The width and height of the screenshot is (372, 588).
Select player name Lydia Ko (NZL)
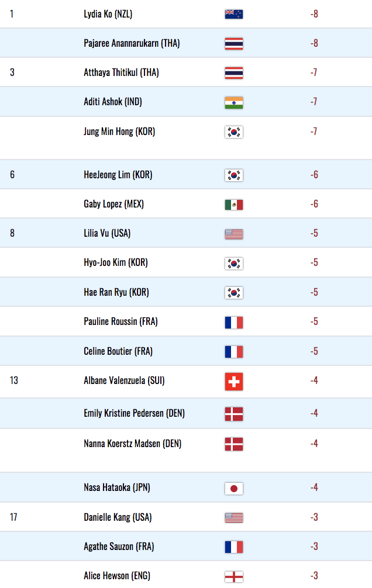(108, 14)
